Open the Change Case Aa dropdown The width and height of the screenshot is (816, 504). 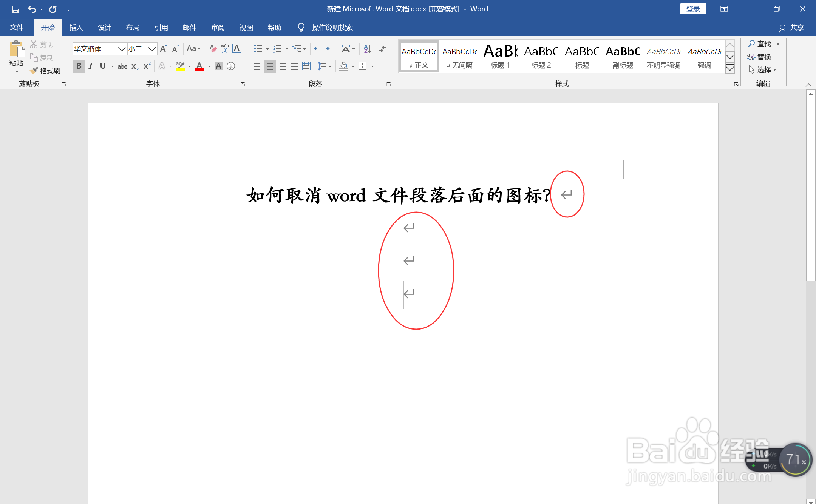[193, 49]
